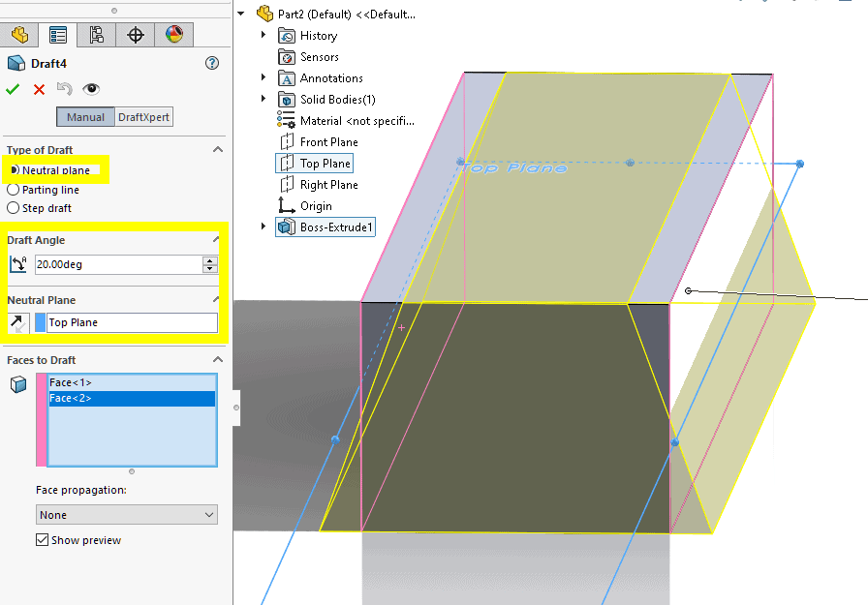This screenshot has height=605, width=868.
Task: Collapse the Part2 tree root
Action: (241, 14)
